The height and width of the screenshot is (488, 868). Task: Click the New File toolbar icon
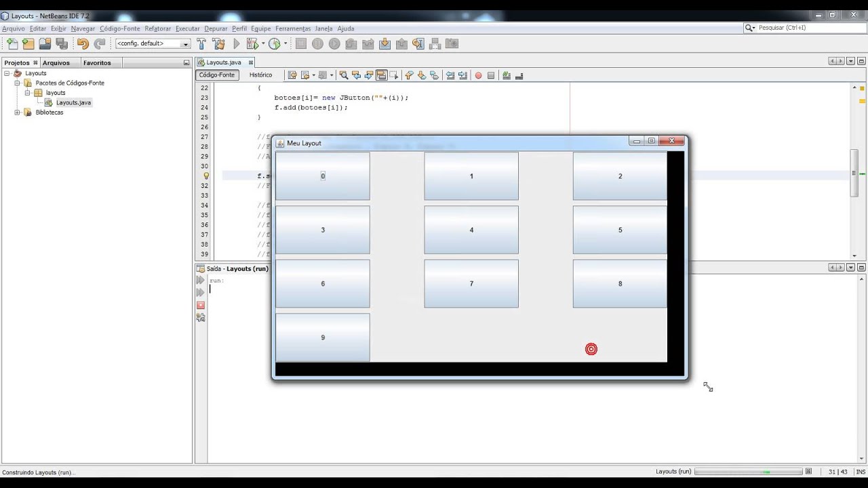[x=12, y=43]
